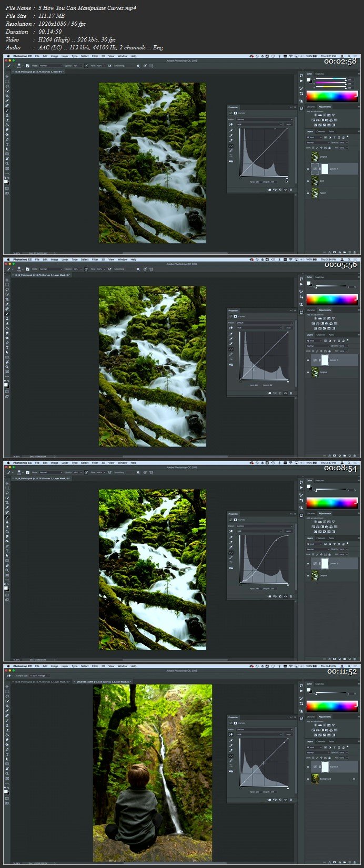The image size is (364, 868).
Task: Click histogram warning icon in 00:05:56 frame Properties
Action: 231,364
